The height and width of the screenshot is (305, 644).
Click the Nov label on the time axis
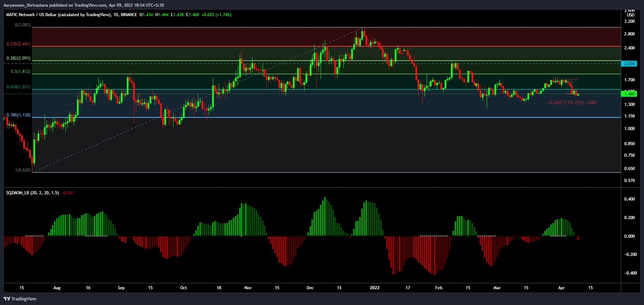click(x=248, y=288)
